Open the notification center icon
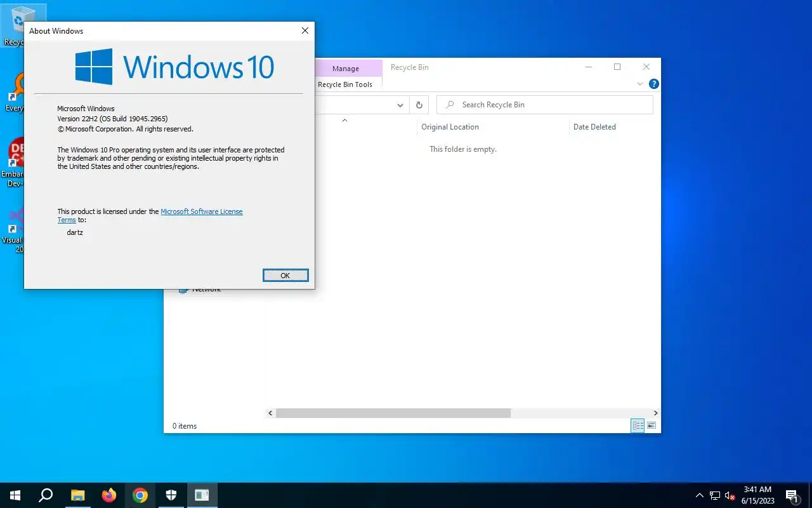Screen dimensions: 812x508 point(792,495)
